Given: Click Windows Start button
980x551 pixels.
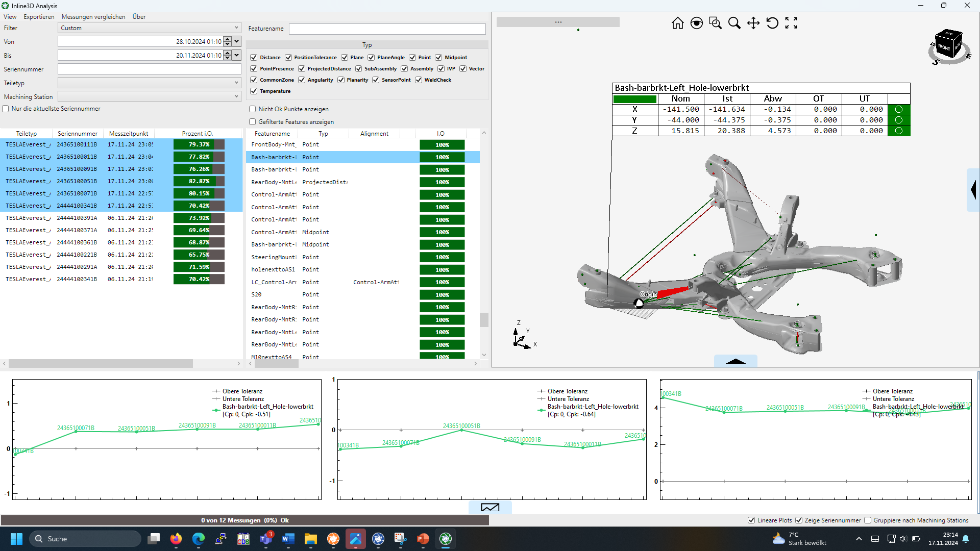Looking at the screenshot, I should coord(16,539).
